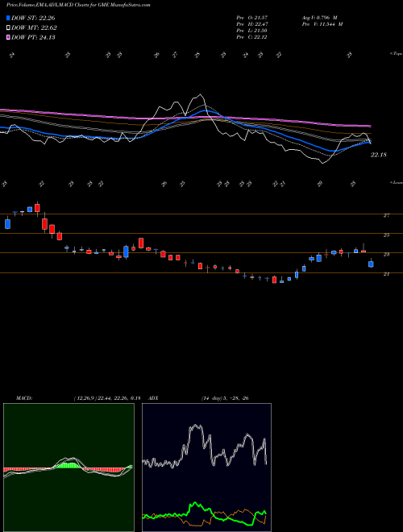Image resolution: width=403 pixels, height=532 pixels.
Task: Click the 'Pre H: 22.47' high value
Action: (252, 24)
